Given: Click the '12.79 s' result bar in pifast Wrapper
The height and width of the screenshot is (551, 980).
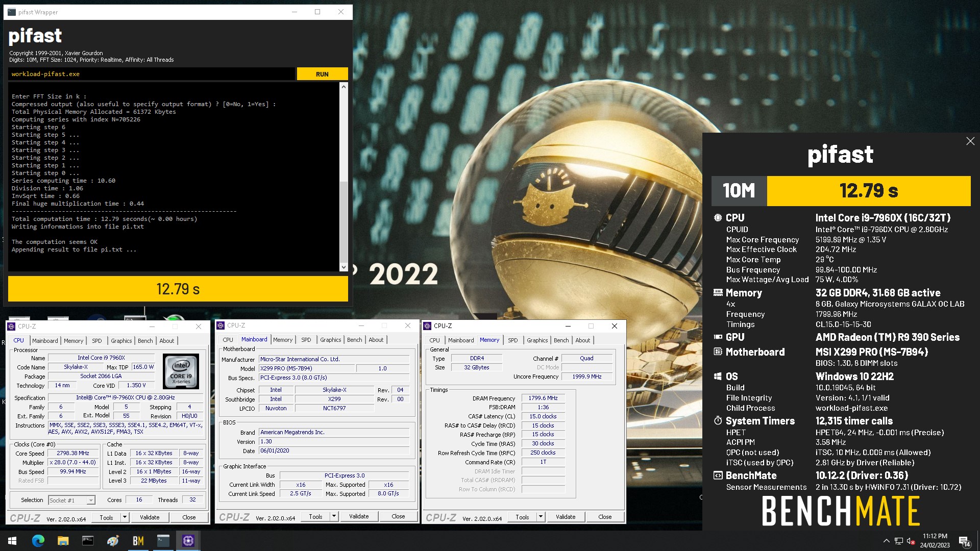Looking at the screenshot, I should tap(178, 289).
